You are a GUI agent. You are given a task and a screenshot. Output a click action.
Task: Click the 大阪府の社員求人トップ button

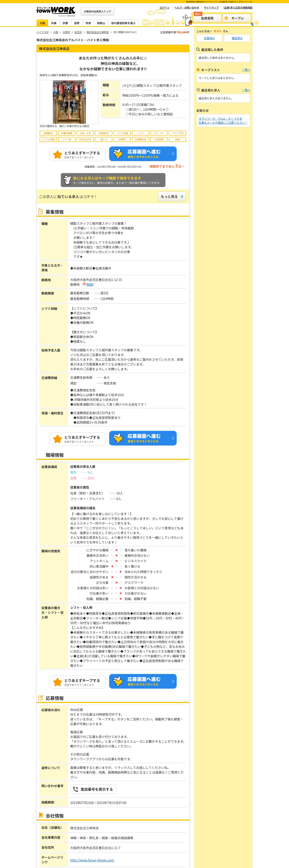[97, 11]
